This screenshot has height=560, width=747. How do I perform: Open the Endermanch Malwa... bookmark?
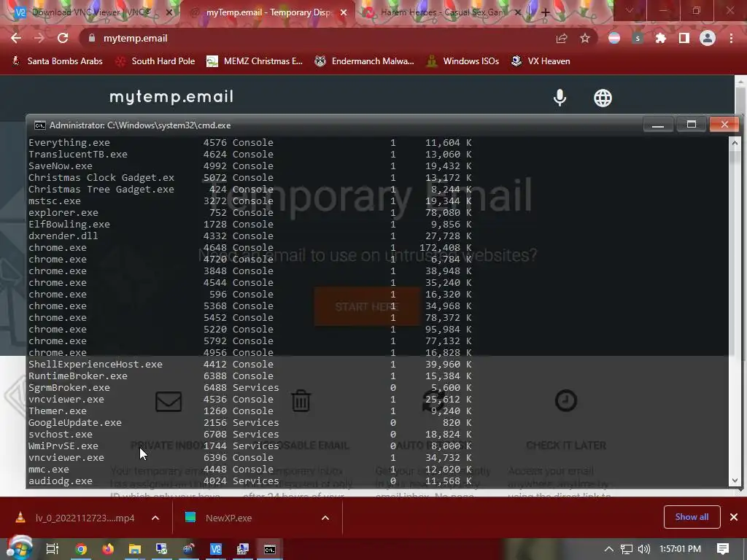[365, 61]
